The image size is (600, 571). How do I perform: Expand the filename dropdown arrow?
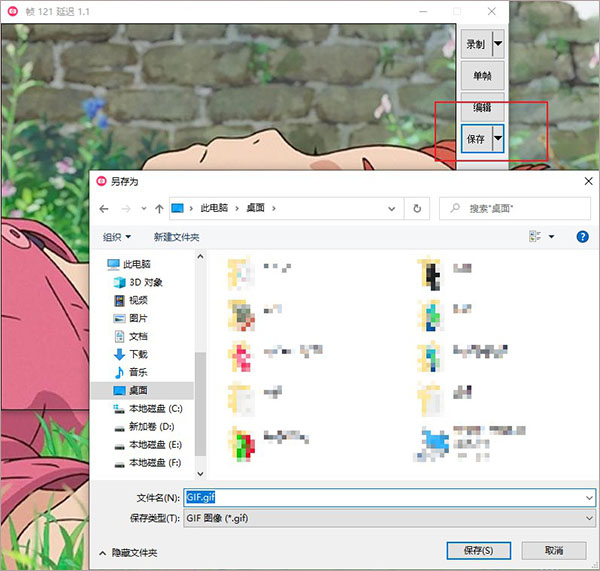coord(589,498)
